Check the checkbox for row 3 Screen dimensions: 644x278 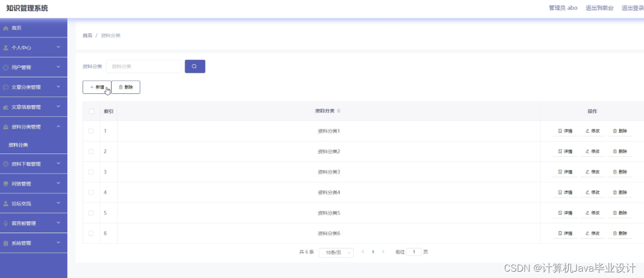click(91, 172)
